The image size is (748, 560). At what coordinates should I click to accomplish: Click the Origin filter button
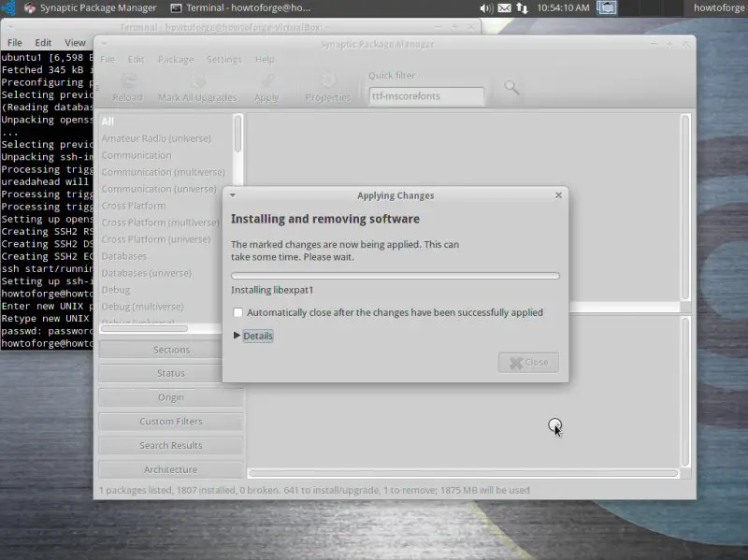coord(171,397)
